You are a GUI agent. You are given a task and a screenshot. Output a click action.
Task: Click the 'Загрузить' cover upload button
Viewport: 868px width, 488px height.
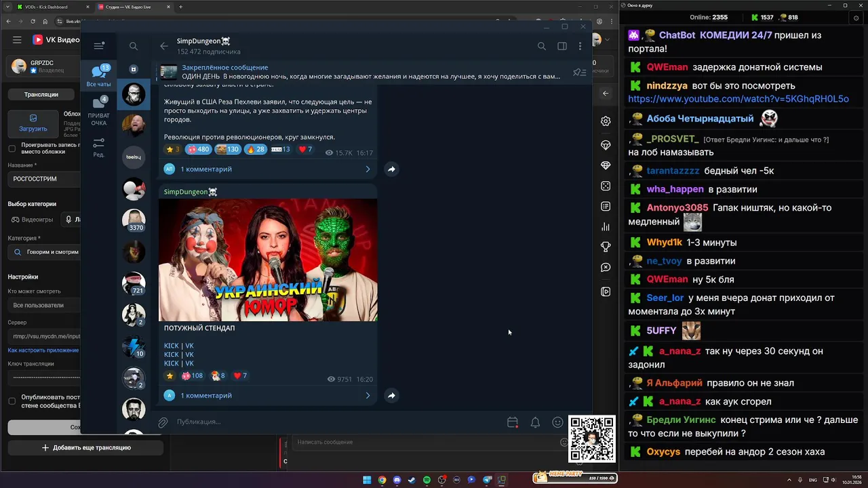33,123
